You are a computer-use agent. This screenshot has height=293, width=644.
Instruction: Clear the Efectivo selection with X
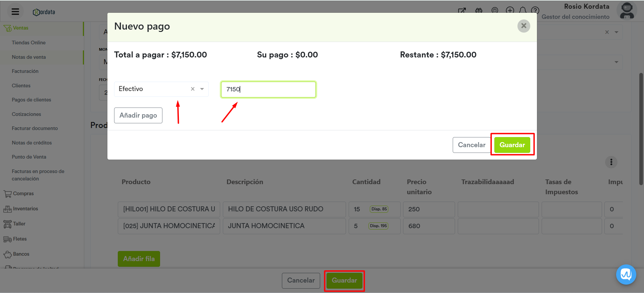pos(193,89)
